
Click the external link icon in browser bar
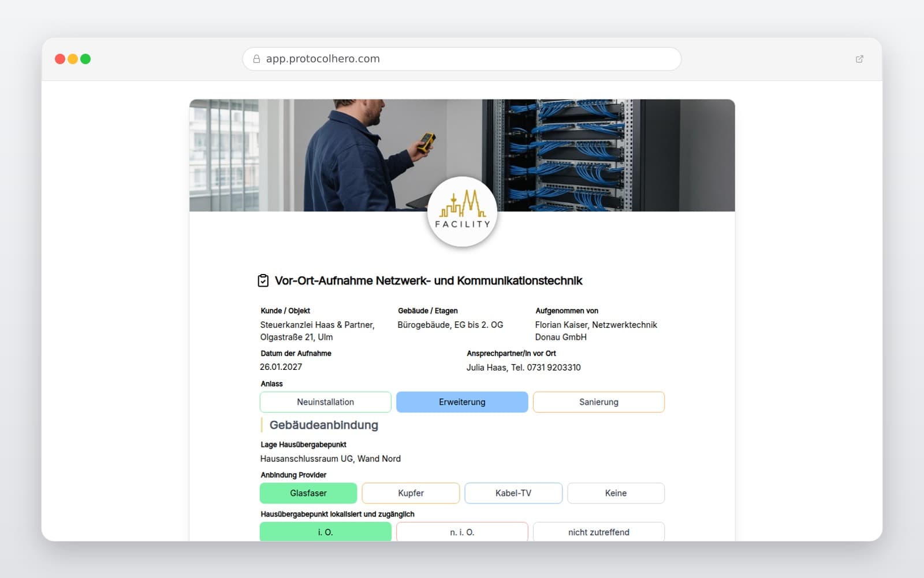(859, 59)
